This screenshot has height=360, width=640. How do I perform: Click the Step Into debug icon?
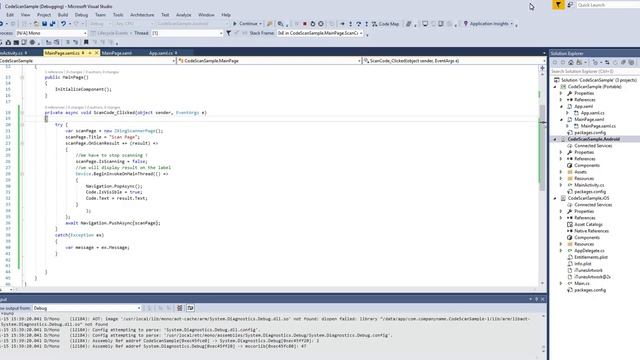pos(350,24)
